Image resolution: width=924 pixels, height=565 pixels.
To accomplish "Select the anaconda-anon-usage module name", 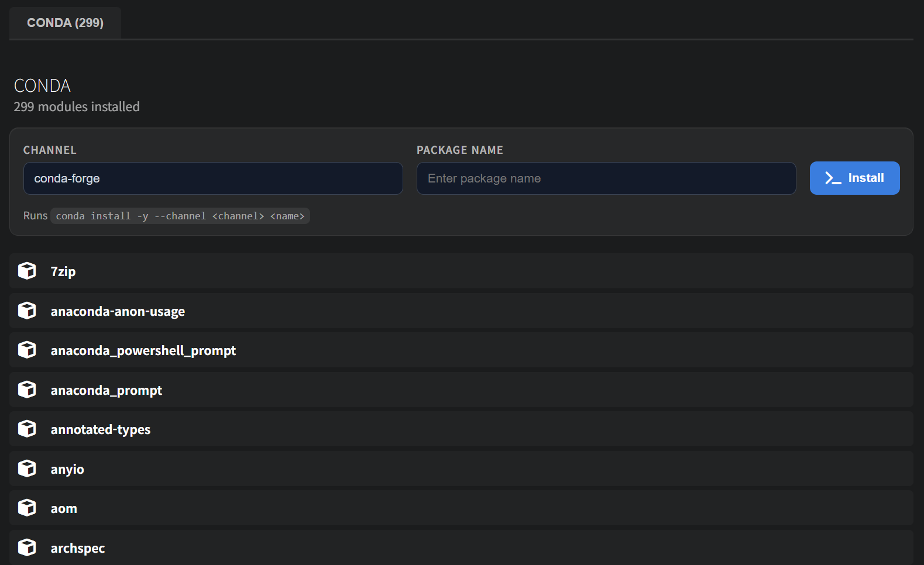I will point(118,311).
